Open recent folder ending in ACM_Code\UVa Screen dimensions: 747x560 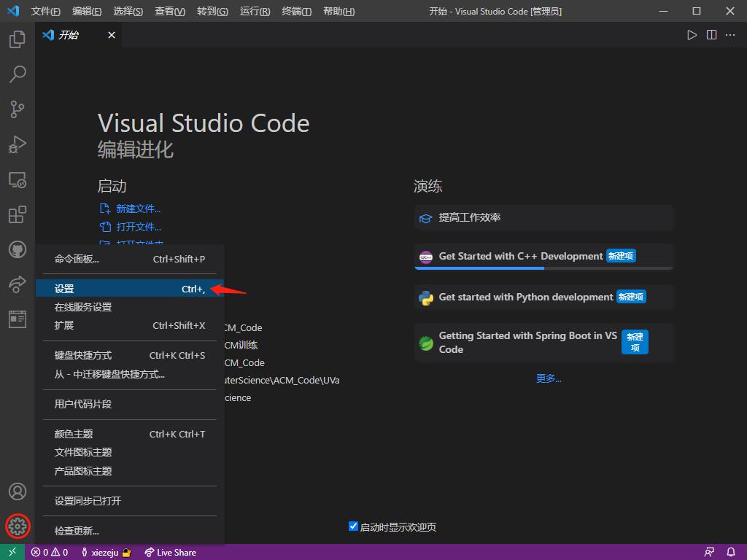[282, 381]
